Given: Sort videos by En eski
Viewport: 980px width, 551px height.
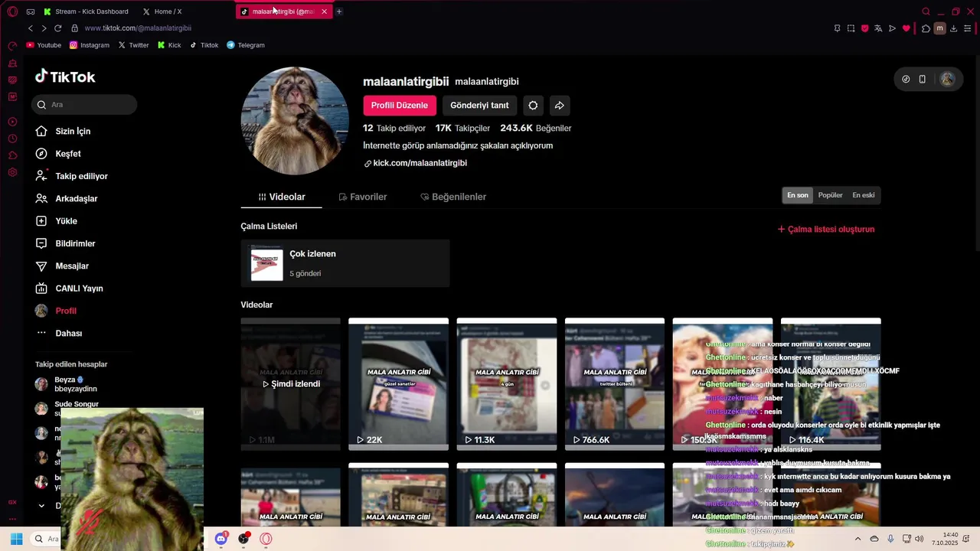Looking at the screenshot, I should click(864, 195).
